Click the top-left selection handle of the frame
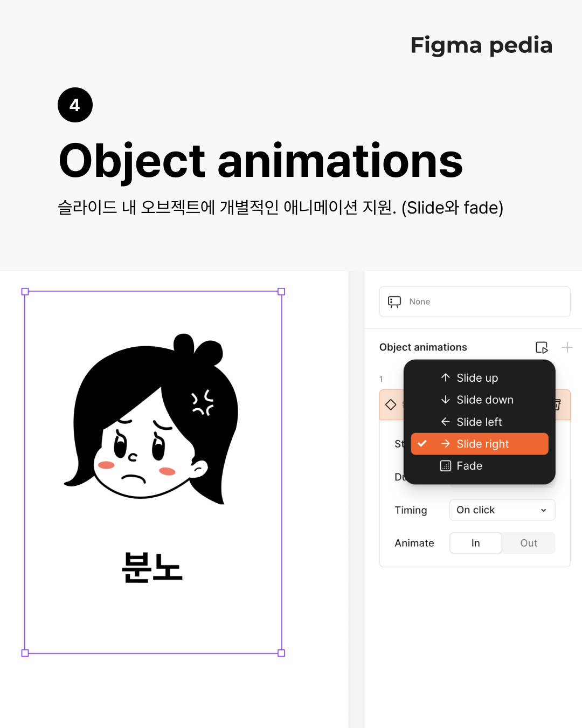 click(x=25, y=292)
